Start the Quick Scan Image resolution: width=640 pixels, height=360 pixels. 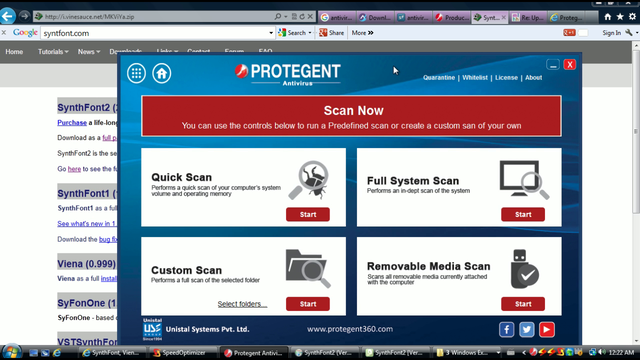(308, 214)
